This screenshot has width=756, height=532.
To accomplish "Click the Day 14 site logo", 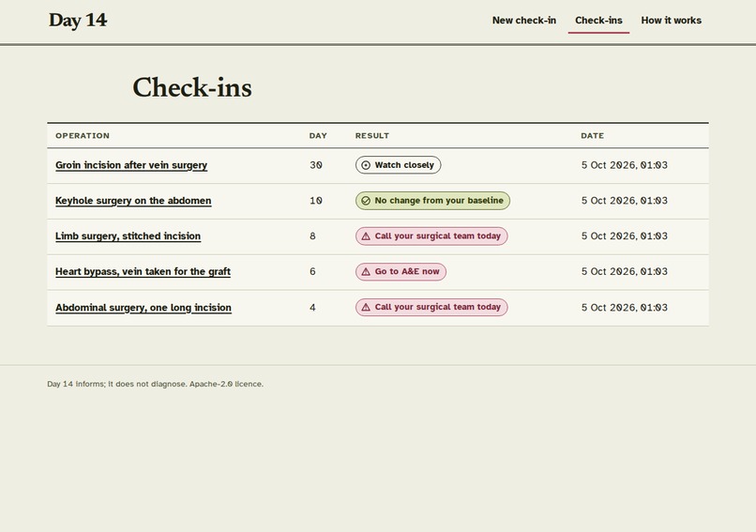I will tap(78, 21).
